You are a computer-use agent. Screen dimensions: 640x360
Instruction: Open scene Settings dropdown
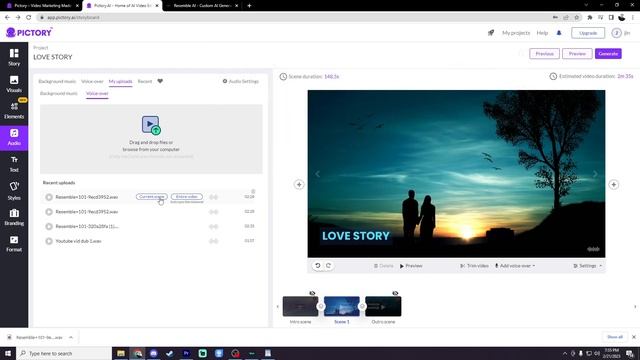(x=587, y=266)
